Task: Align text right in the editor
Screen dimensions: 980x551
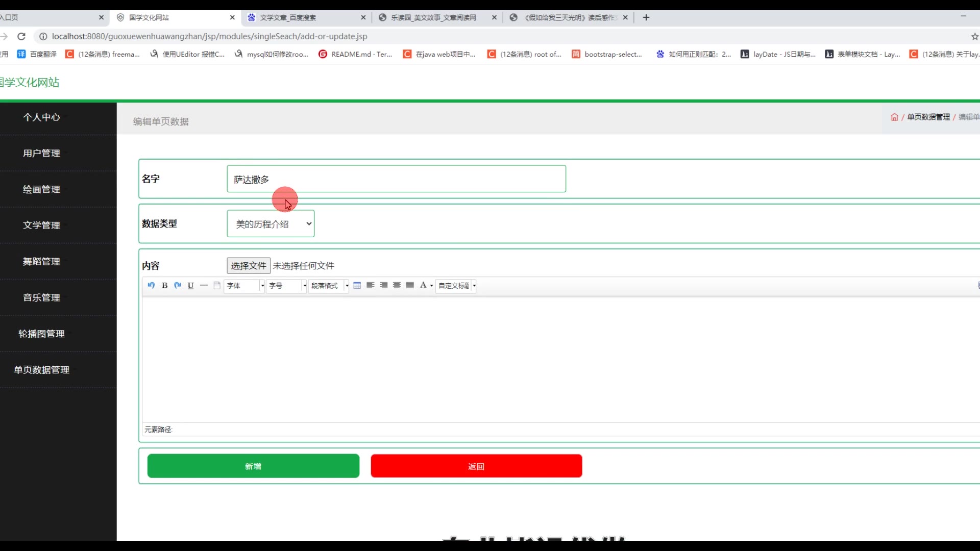Action: click(384, 285)
